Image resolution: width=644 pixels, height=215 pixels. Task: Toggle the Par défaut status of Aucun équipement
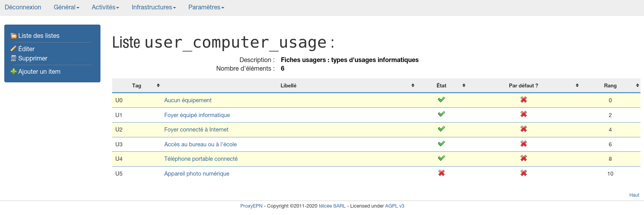coord(523,100)
